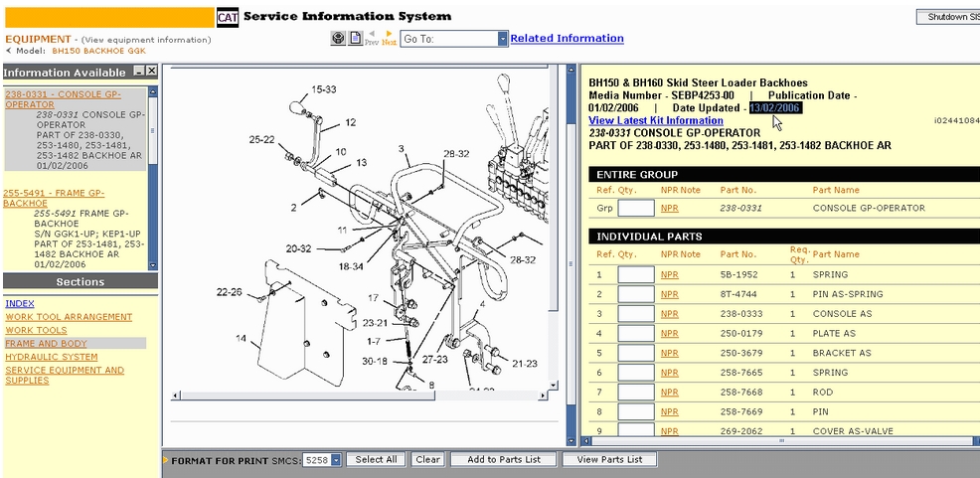Click the Shutdown SIS button
Image resolution: width=980 pixels, height=478 pixels.
tap(948, 17)
